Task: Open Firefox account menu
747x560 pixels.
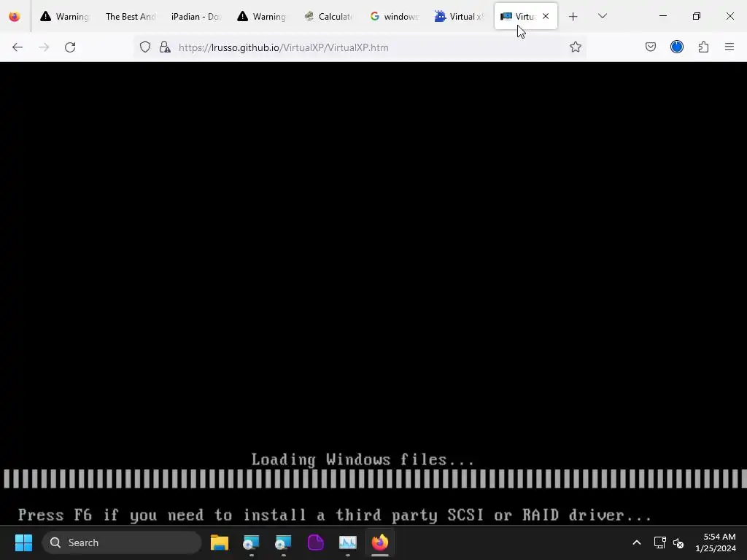Action: (x=677, y=47)
